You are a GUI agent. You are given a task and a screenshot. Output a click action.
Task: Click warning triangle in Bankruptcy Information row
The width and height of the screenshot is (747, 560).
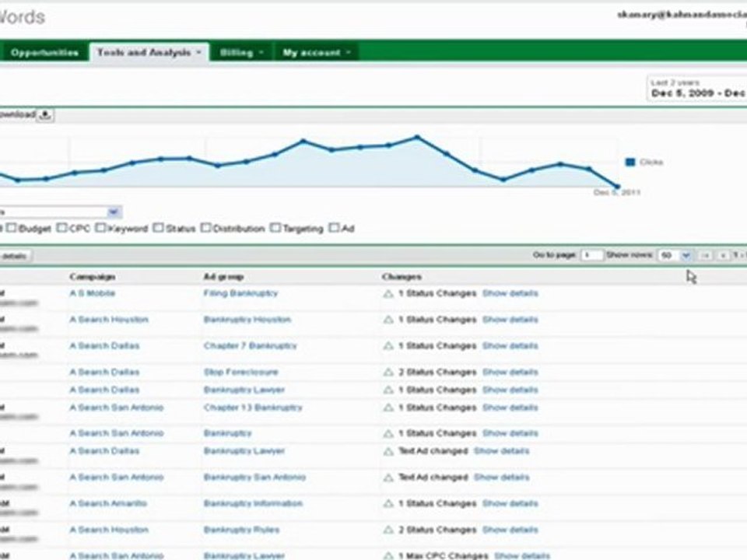tap(388, 504)
